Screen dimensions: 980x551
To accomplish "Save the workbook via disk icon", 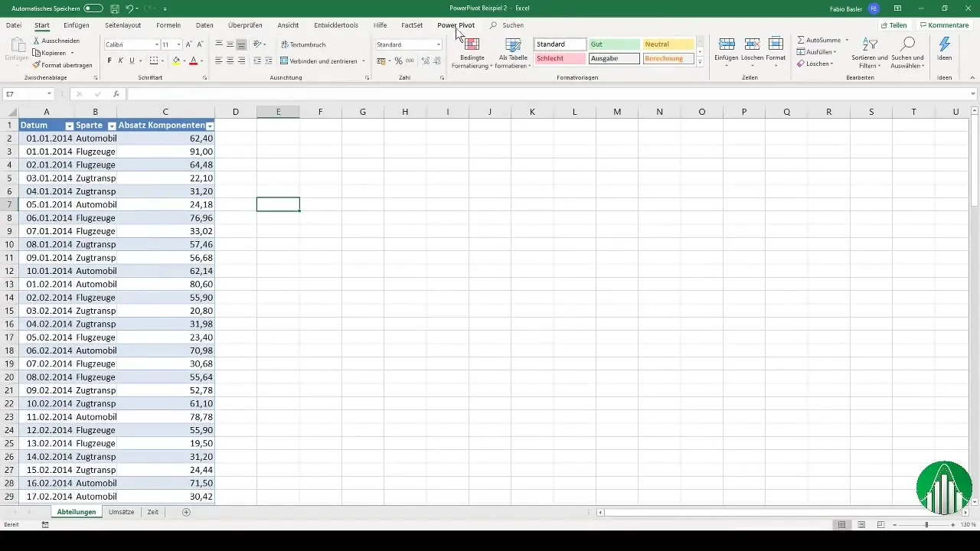I will pyautogui.click(x=114, y=8).
